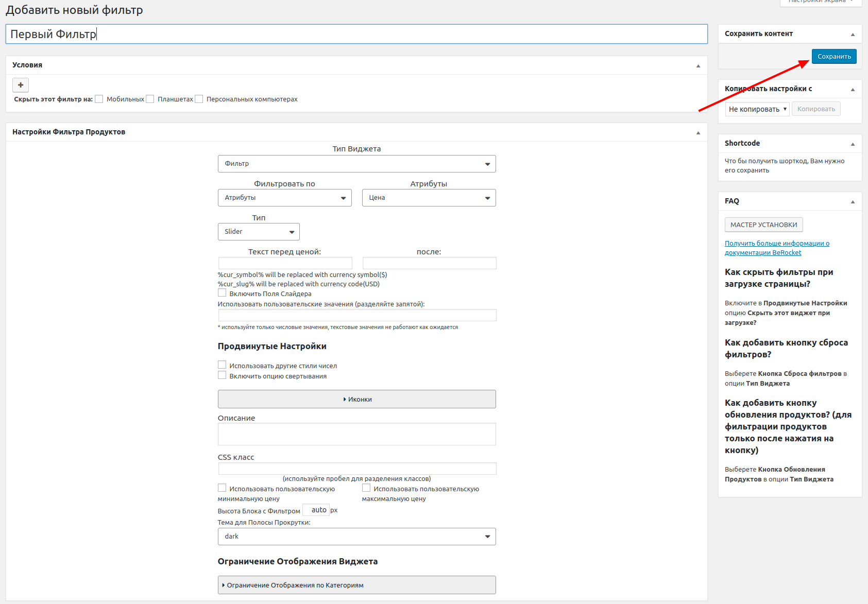Viewport: 868px width, 604px height.
Task: Collapse the Настройки Фильтра Продуктов panel
Action: click(698, 132)
